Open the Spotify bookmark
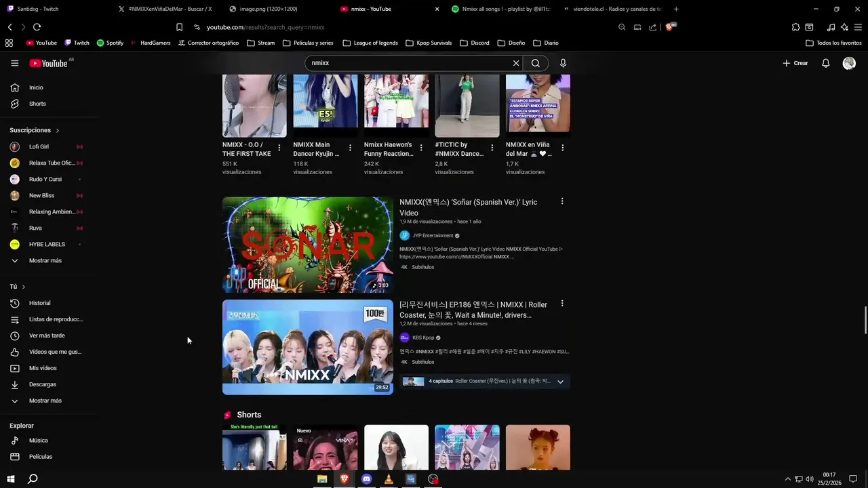This screenshot has width=868, height=488. pyautogui.click(x=110, y=43)
